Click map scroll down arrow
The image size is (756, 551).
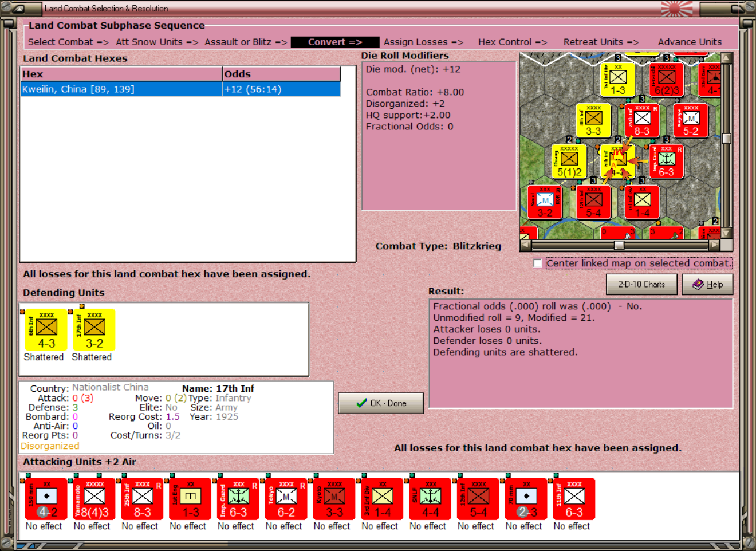point(727,233)
